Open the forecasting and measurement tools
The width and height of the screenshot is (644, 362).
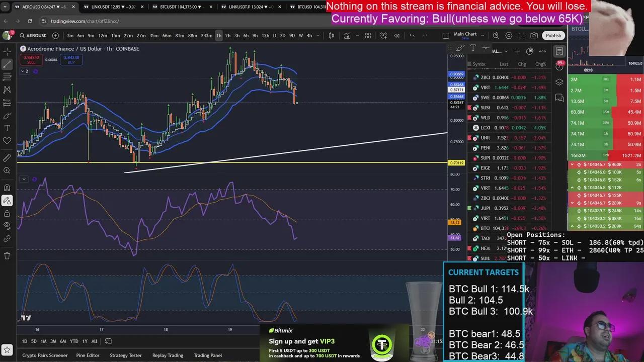click(7, 103)
